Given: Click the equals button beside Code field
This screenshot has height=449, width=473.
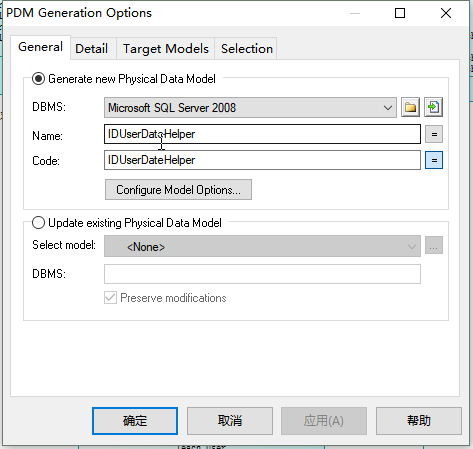Looking at the screenshot, I should point(434,160).
